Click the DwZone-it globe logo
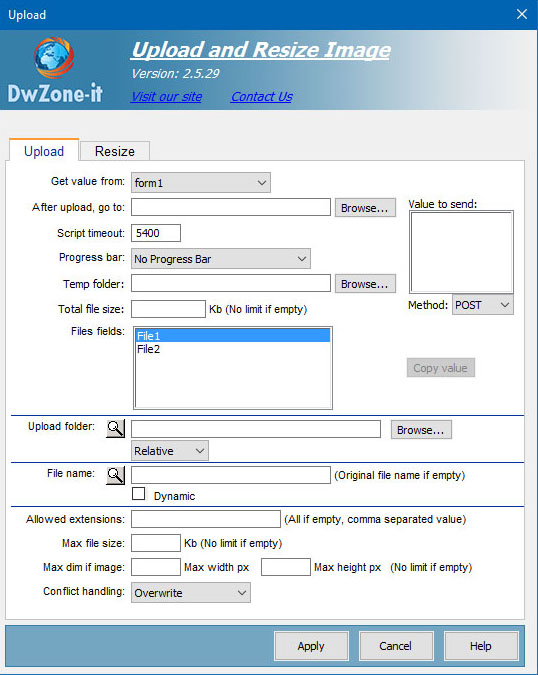Image resolution: width=538 pixels, height=675 pixels. (x=54, y=58)
